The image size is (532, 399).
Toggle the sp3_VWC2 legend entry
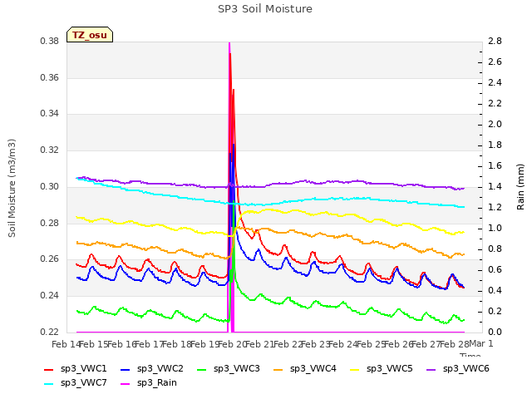pyautogui.click(x=151, y=369)
